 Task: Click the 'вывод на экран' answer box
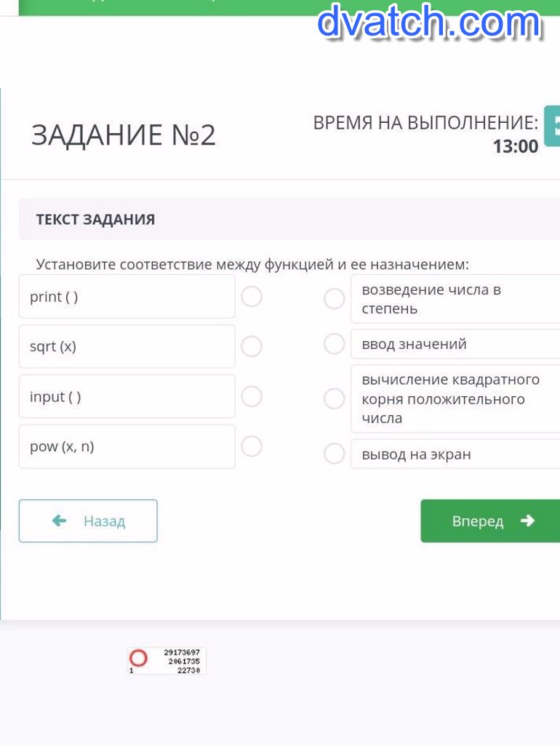point(455,454)
